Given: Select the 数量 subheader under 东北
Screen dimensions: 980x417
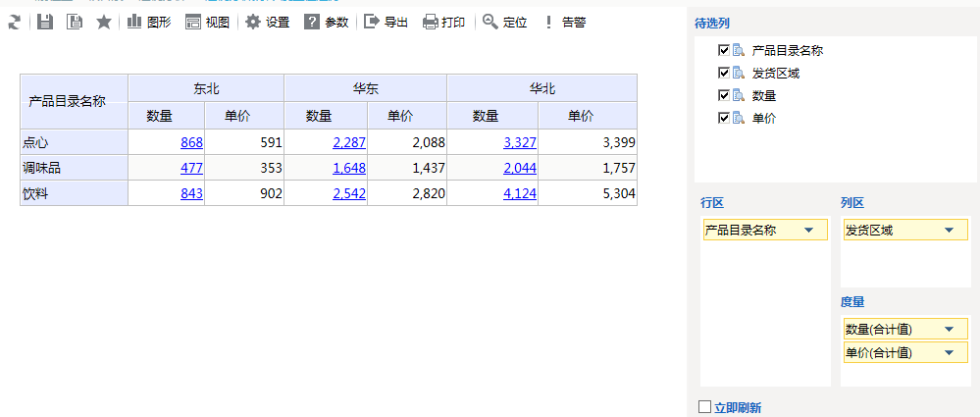Looking at the screenshot, I should pos(166,116).
